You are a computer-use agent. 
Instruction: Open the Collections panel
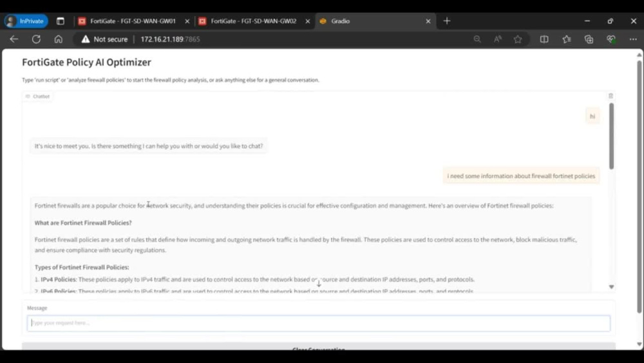(x=589, y=39)
